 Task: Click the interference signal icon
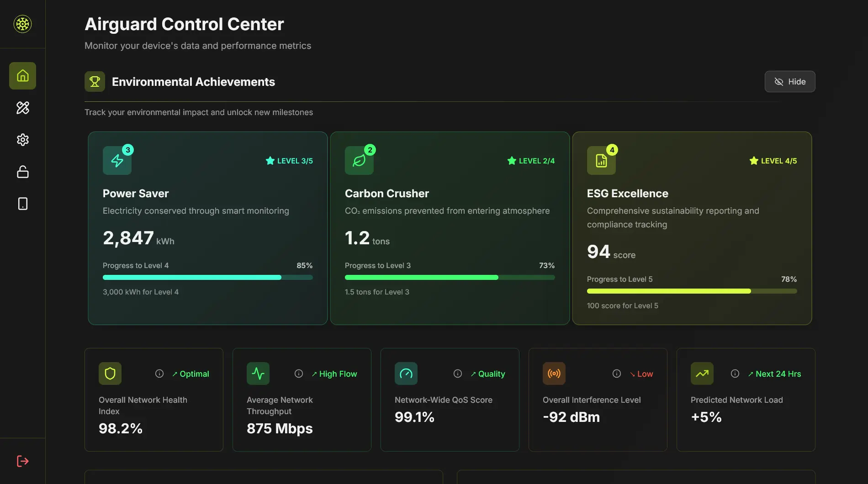tap(554, 373)
